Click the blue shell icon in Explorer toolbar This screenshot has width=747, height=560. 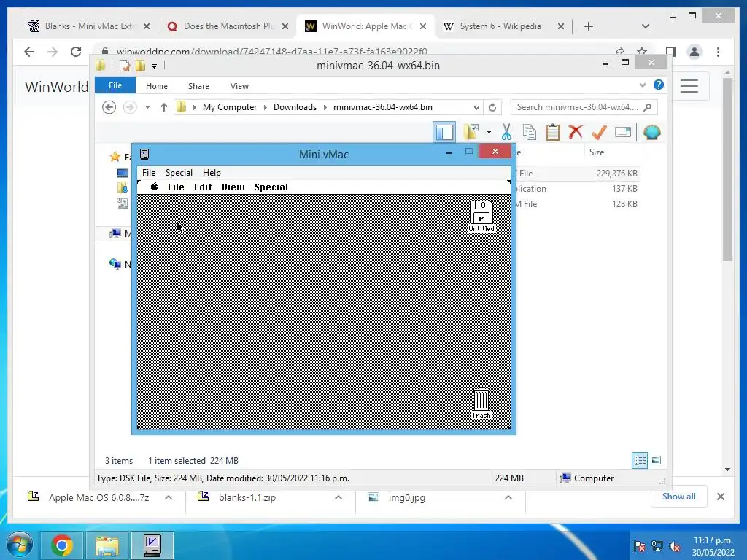tap(651, 132)
